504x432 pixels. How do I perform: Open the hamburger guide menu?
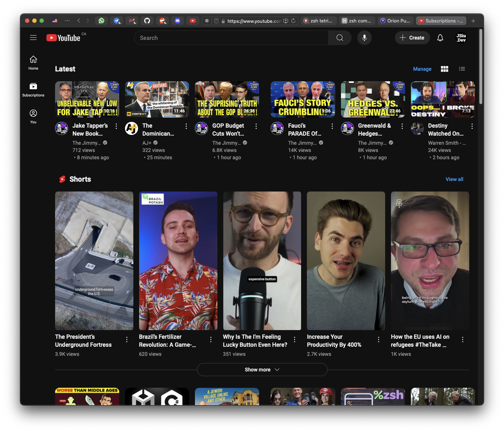(33, 37)
